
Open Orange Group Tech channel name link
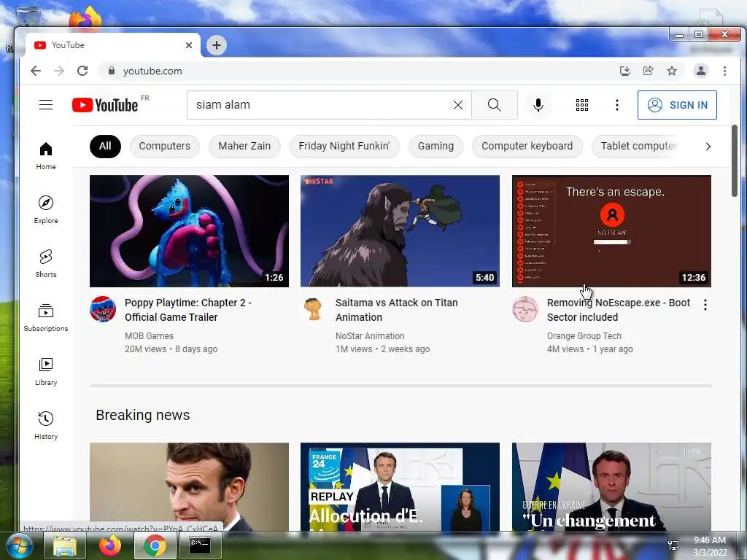(584, 335)
